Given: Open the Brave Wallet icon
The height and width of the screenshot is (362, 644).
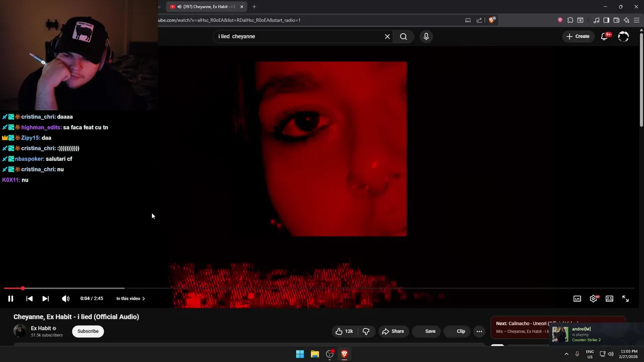Looking at the screenshot, I should [x=616, y=20].
